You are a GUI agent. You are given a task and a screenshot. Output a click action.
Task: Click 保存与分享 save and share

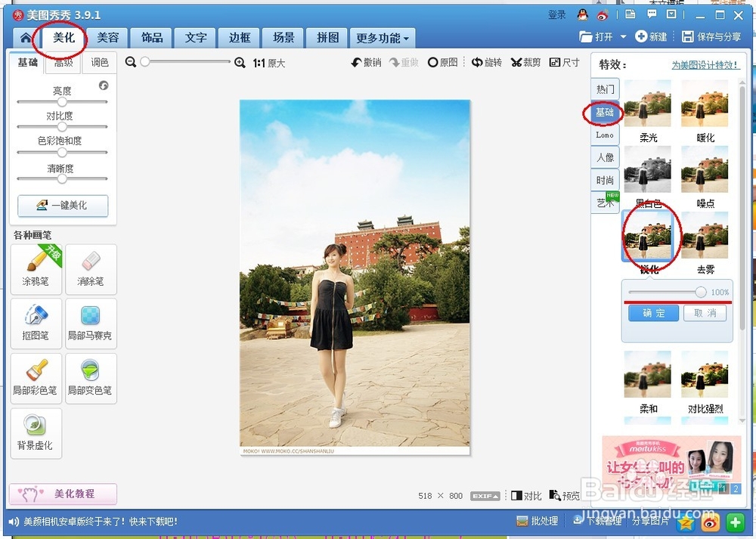click(711, 36)
